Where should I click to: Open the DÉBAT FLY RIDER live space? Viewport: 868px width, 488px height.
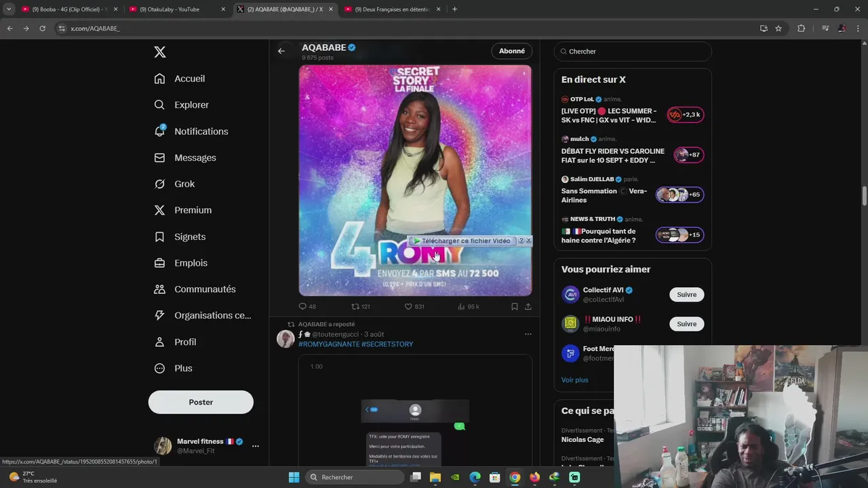[613, 156]
